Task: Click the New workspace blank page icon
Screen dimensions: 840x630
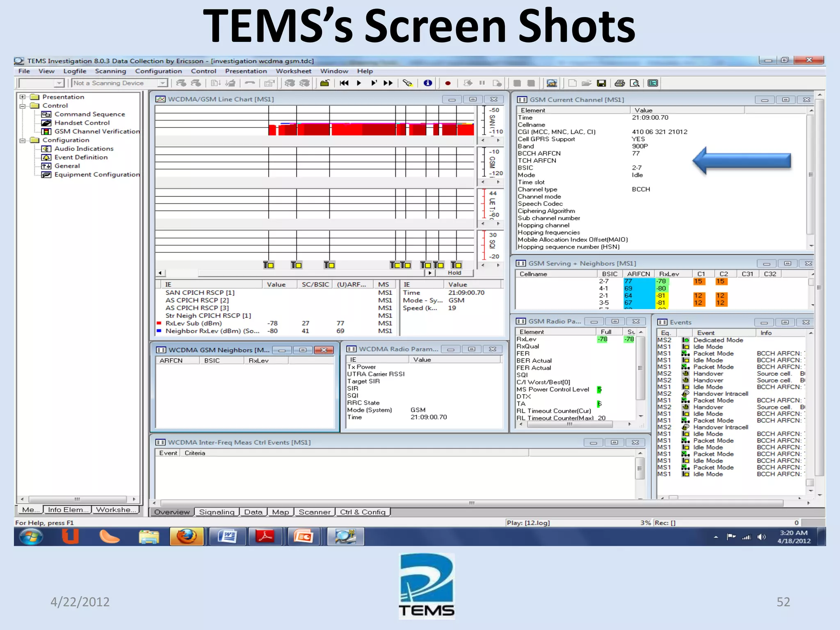Action: [572, 83]
